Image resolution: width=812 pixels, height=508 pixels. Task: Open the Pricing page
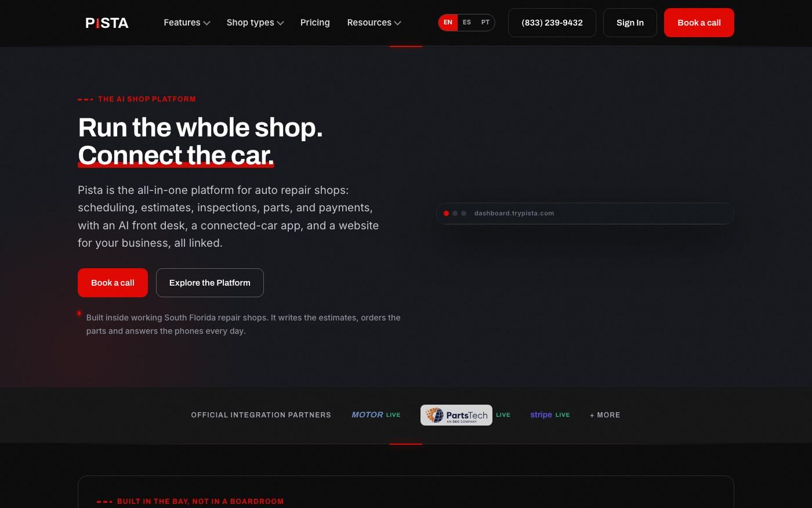click(315, 23)
